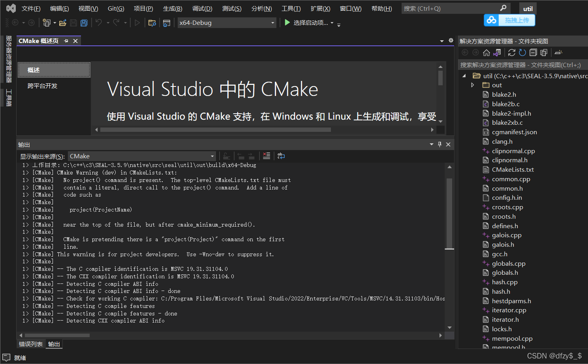Pin the CMake overview tab

(66, 41)
